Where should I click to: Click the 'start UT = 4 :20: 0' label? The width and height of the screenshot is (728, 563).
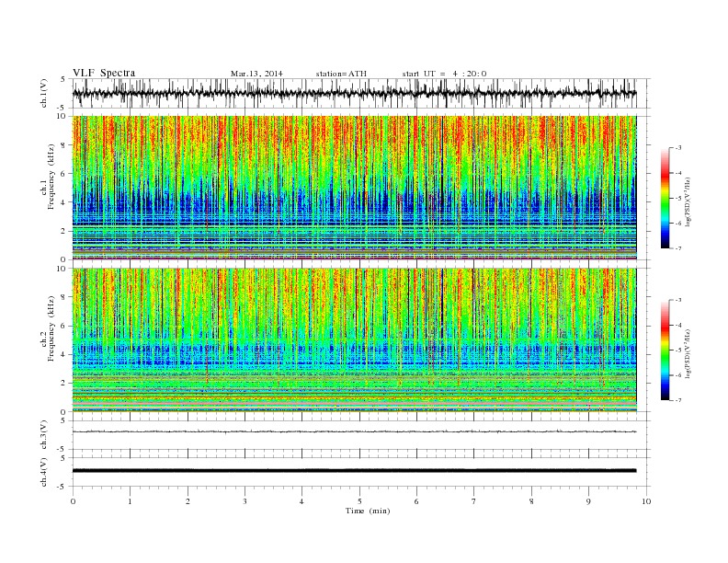[x=444, y=74]
